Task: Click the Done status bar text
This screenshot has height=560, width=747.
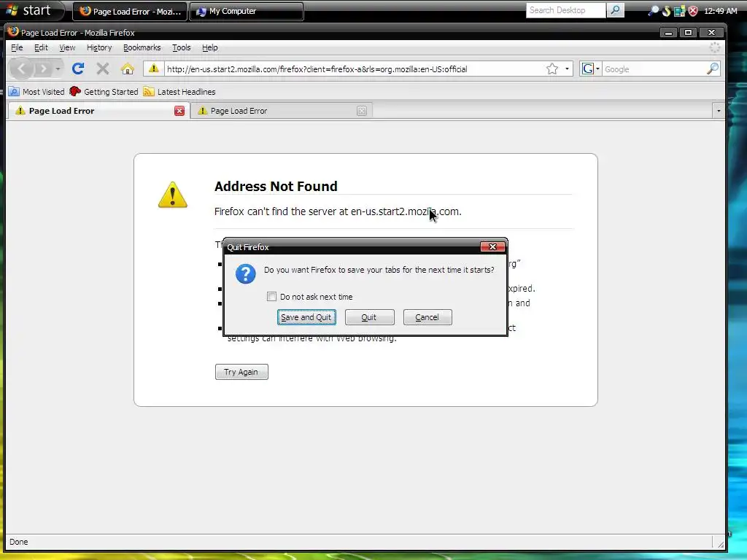Action: click(x=18, y=542)
